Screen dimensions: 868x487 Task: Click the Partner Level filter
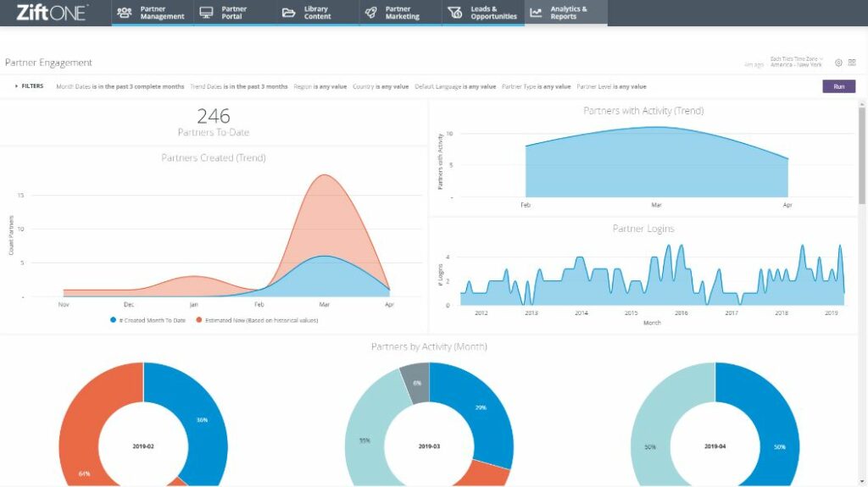pyautogui.click(x=611, y=86)
